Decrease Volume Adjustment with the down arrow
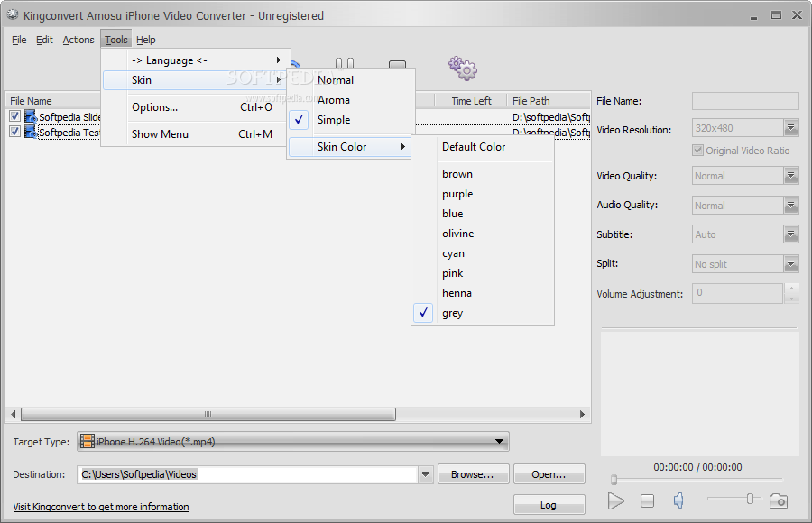This screenshot has width=812, height=523. (791, 298)
